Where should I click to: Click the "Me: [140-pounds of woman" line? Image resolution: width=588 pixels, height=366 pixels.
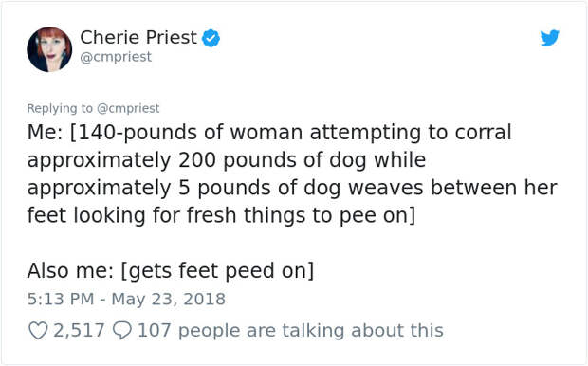(x=269, y=133)
